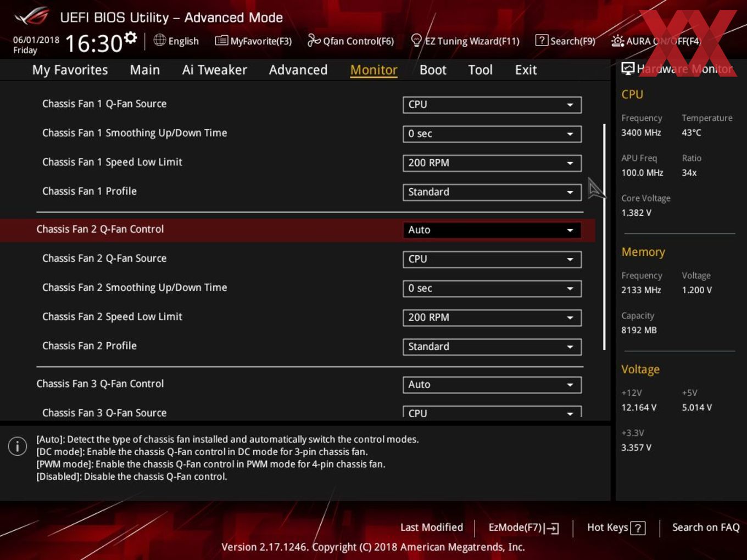Click the Chassis Fan 1 Q-Fan Source label
Image resolution: width=747 pixels, height=560 pixels.
[104, 103]
